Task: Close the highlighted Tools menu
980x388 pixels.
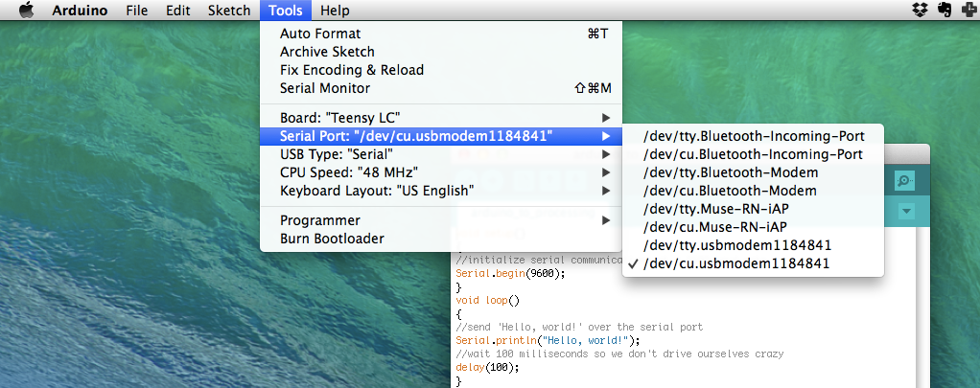Action: click(286, 11)
